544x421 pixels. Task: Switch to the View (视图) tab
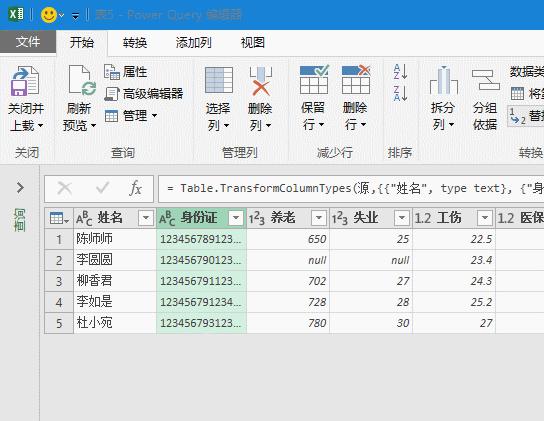click(253, 43)
